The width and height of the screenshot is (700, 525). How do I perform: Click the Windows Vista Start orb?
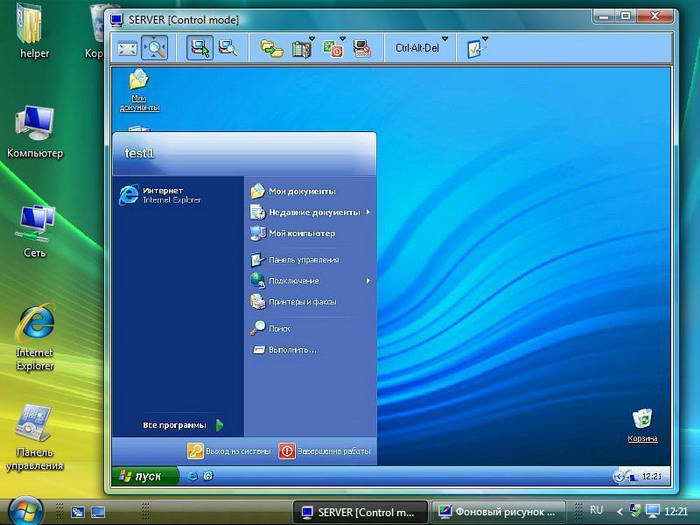[25, 512]
